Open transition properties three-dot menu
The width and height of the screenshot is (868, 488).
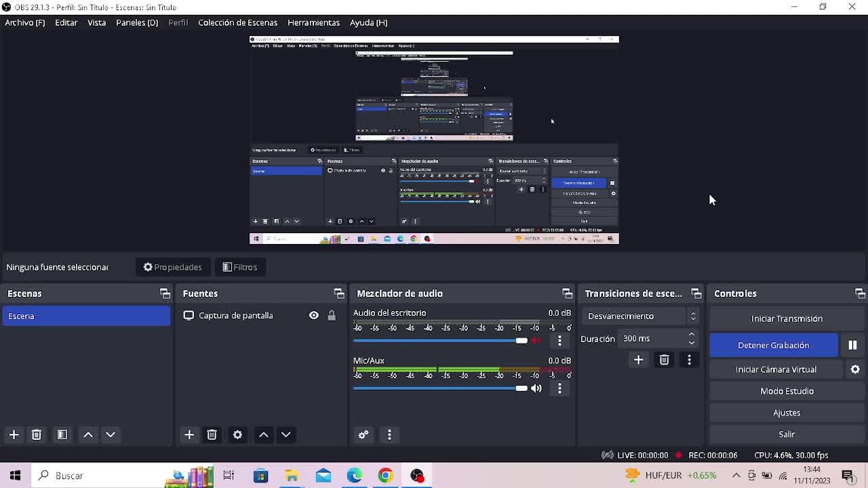point(689,360)
